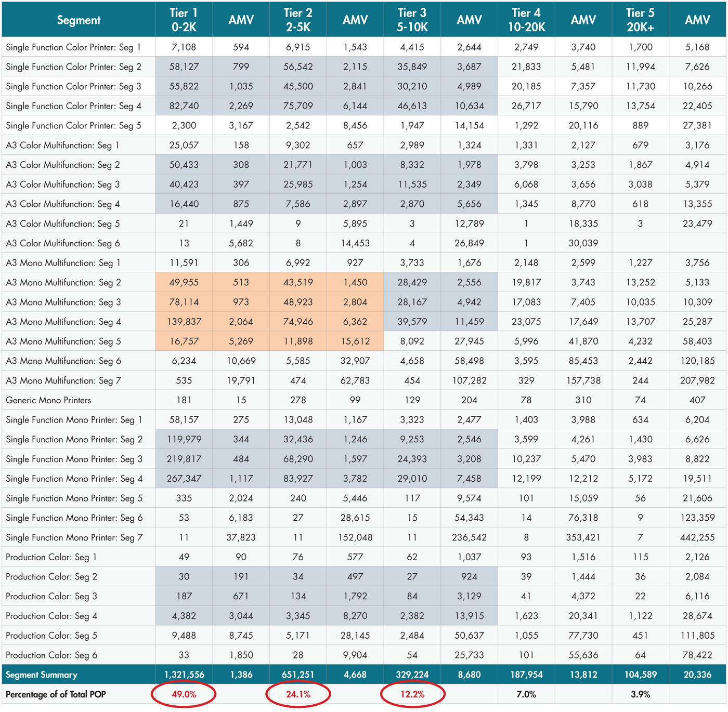The height and width of the screenshot is (712, 728).
Task: Click the 120,185 AMV cell
Action: click(697, 361)
